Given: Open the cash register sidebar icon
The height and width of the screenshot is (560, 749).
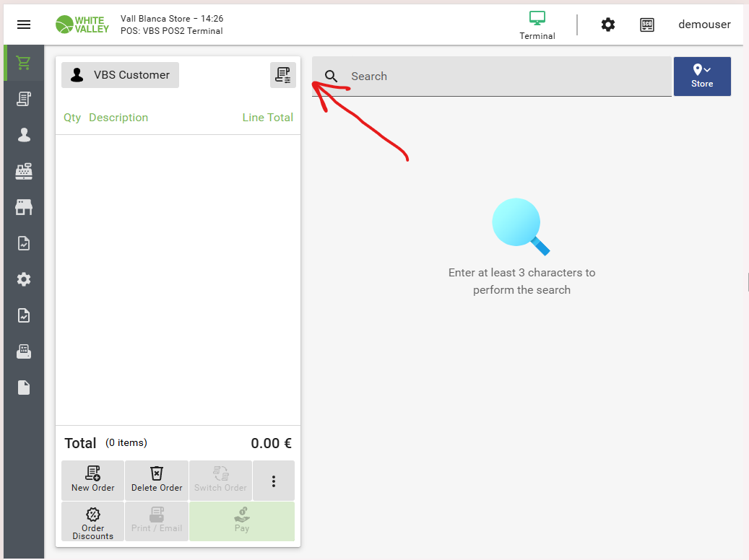Looking at the screenshot, I should (23, 171).
